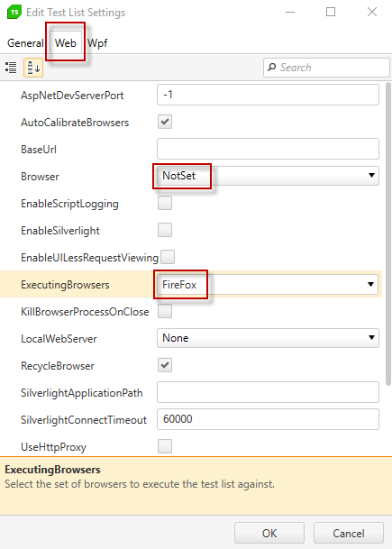
Task: Expand the ExecutingBrowsers FireFox dropdown
Action: (268, 284)
